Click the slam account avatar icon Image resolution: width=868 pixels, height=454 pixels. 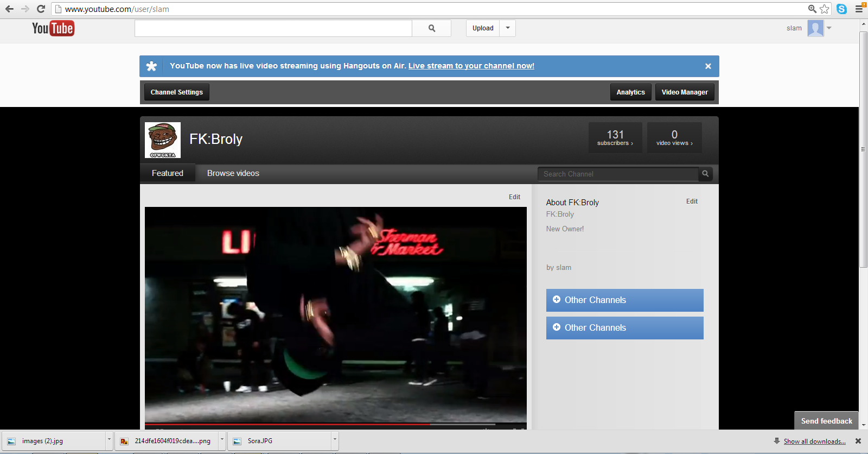815,28
